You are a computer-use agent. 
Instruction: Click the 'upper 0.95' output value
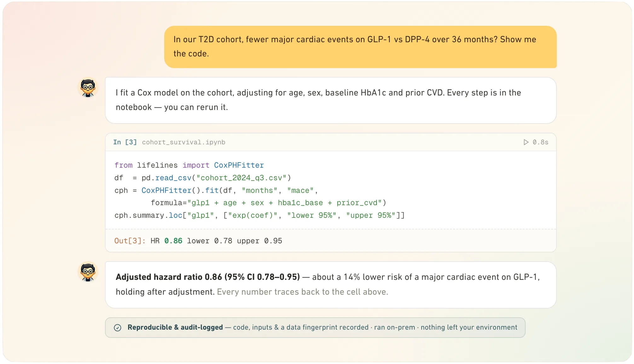[x=260, y=241]
